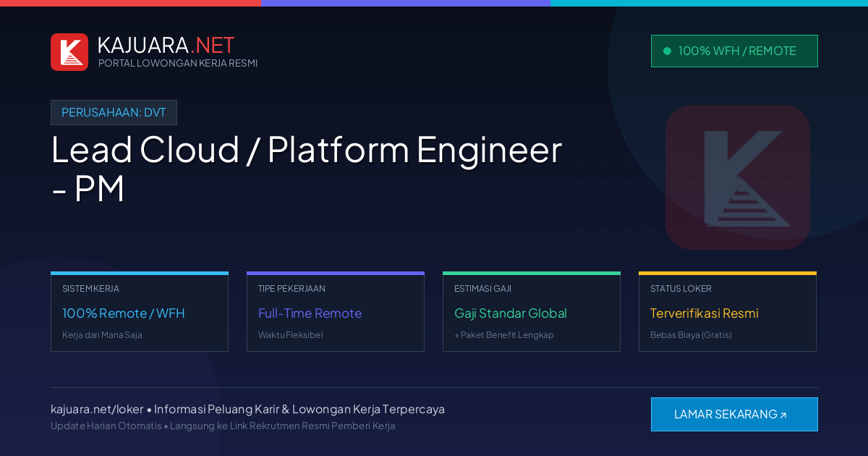The width and height of the screenshot is (868, 456).
Task: Click the 100% WFH / REMOTE badge
Action: coord(734,51)
